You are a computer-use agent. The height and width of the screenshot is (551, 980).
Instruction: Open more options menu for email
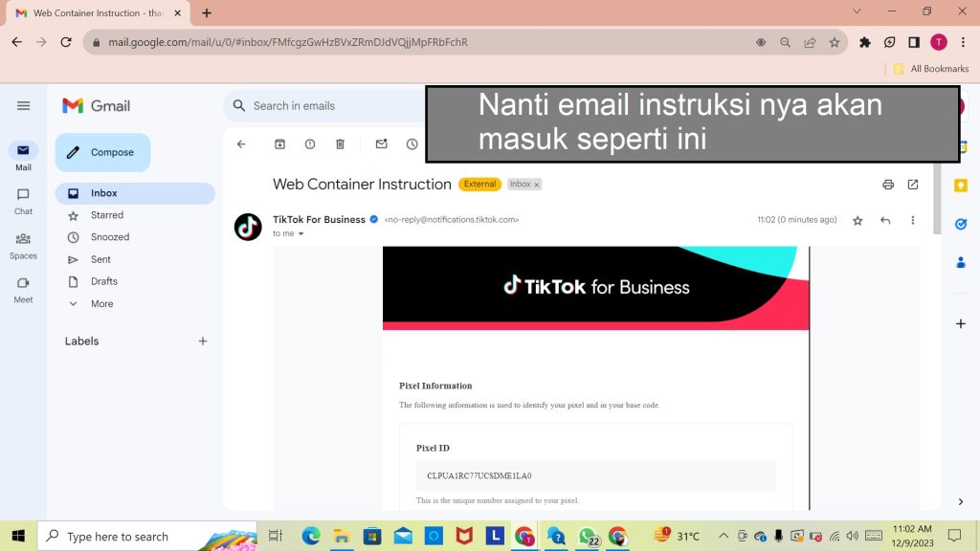pyautogui.click(x=912, y=220)
